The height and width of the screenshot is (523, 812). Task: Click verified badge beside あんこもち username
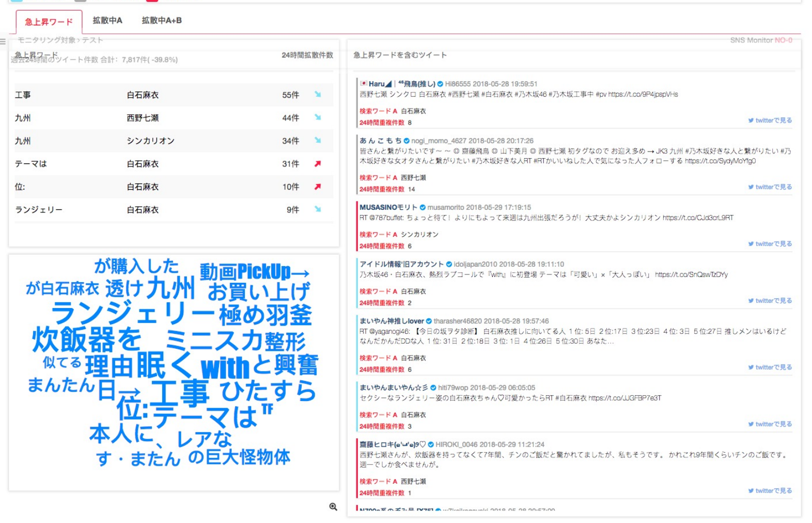(x=407, y=141)
